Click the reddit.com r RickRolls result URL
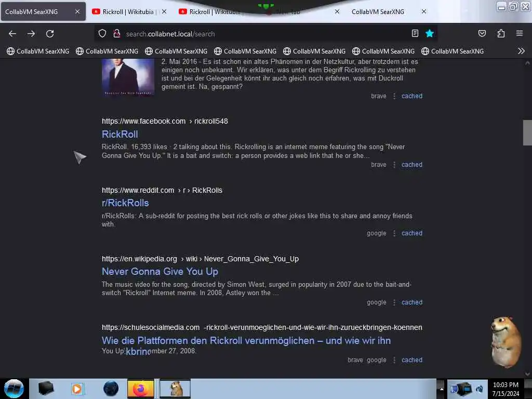 (162, 190)
